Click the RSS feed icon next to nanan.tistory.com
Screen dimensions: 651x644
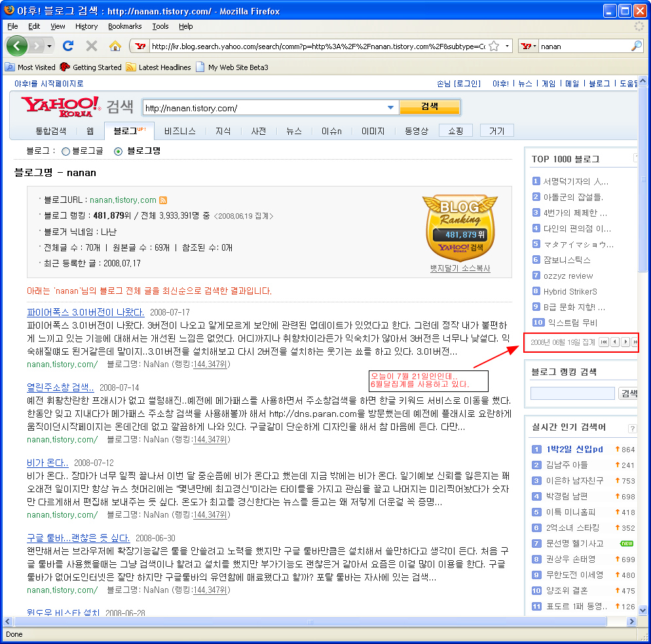pos(163,200)
